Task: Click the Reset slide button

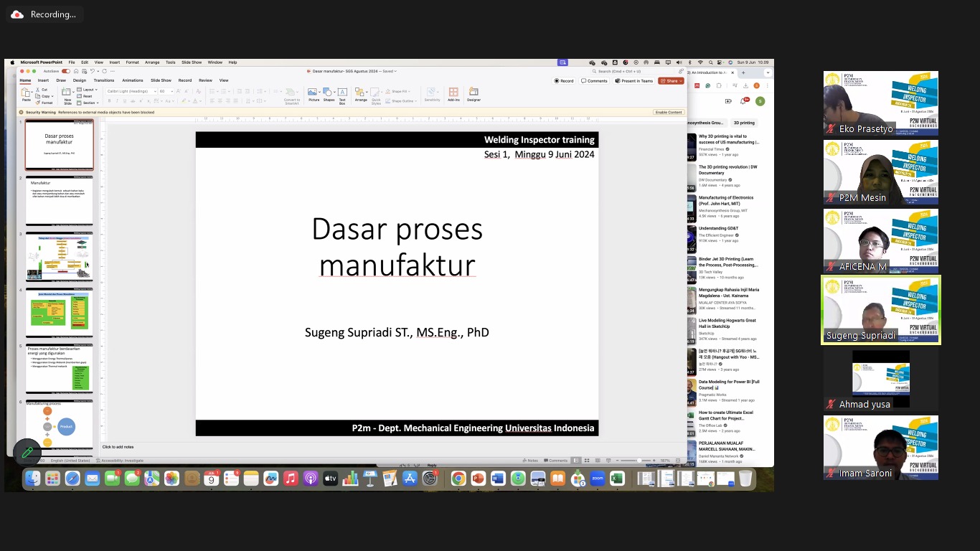Action: [85, 96]
